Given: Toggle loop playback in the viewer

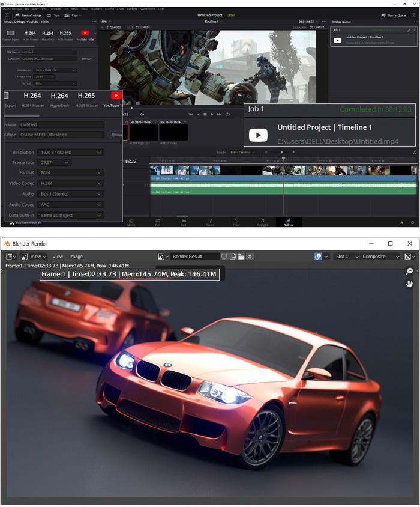Looking at the screenshot, I should coord(227,114).
